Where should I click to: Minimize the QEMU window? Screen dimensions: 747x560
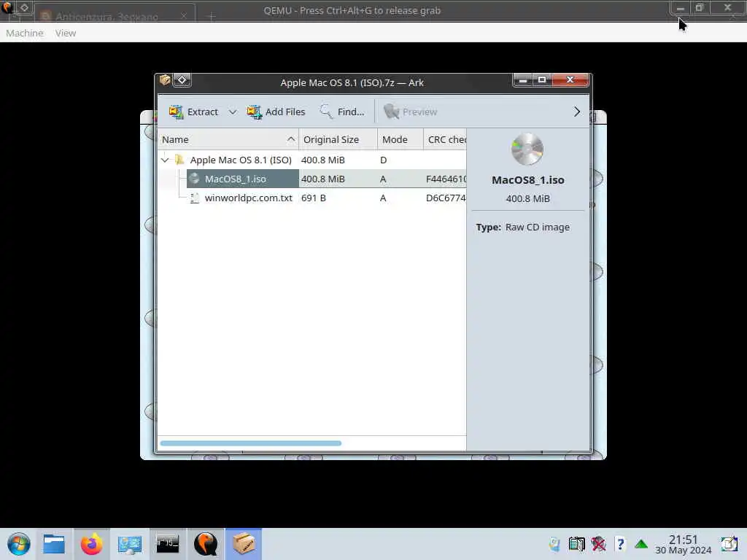coord(681,8)
